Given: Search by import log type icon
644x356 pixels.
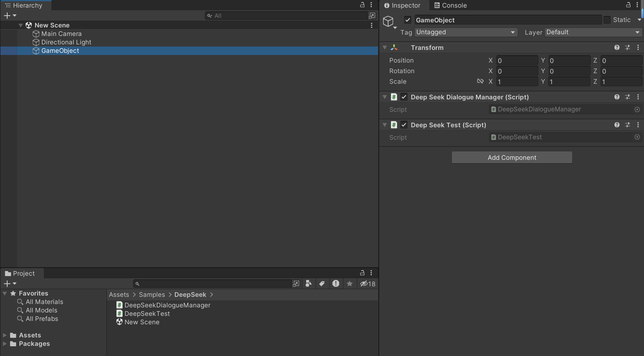Looking at the screenshot, I should click(x=336, y=284).
